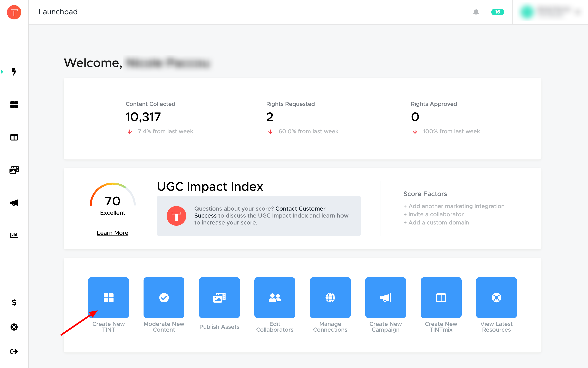Click the Create New TINTmix tile
This screenshot has height=368, width=588.
coord(441,297)
